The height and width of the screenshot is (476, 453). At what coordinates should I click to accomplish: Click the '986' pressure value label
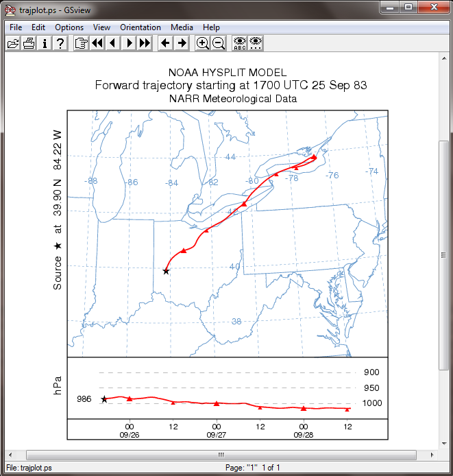click(x=84, y=399)
